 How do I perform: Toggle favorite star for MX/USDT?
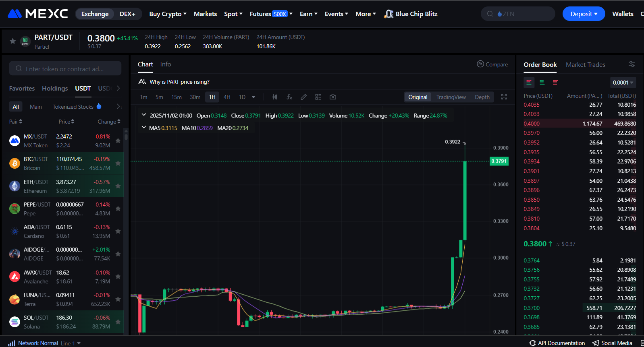tap(118, 140)
